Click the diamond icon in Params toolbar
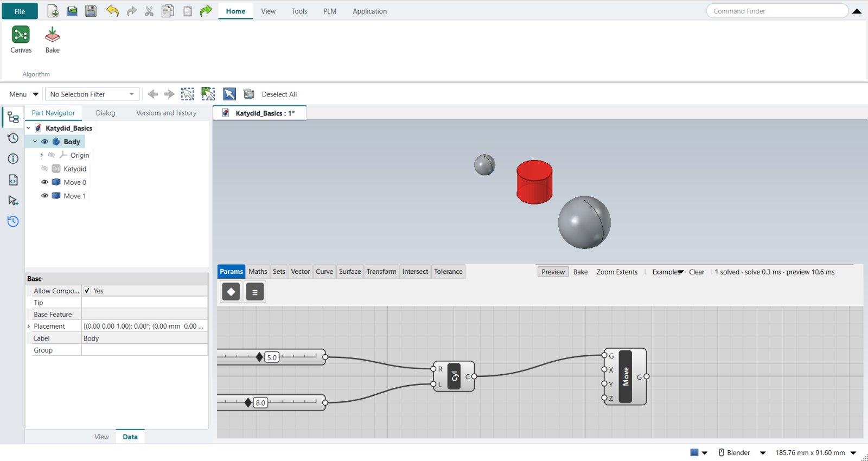The width and height of the screenshot is (868, 461). point(231,292)
